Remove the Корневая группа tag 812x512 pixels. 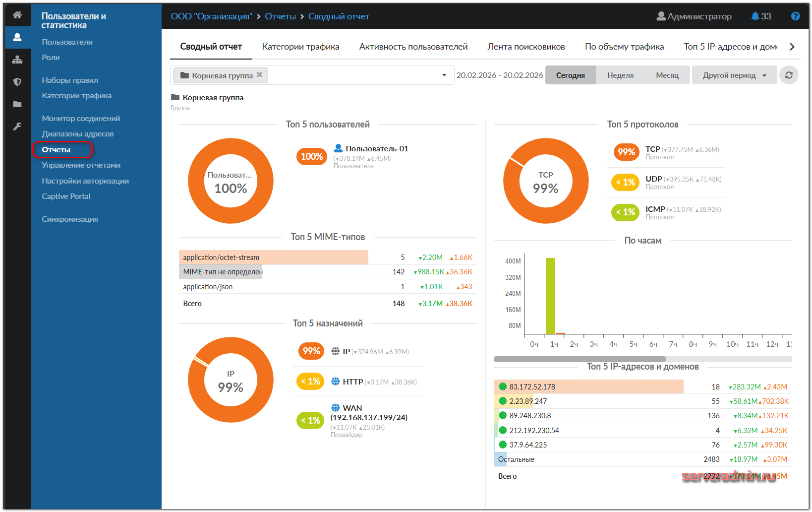259,75
